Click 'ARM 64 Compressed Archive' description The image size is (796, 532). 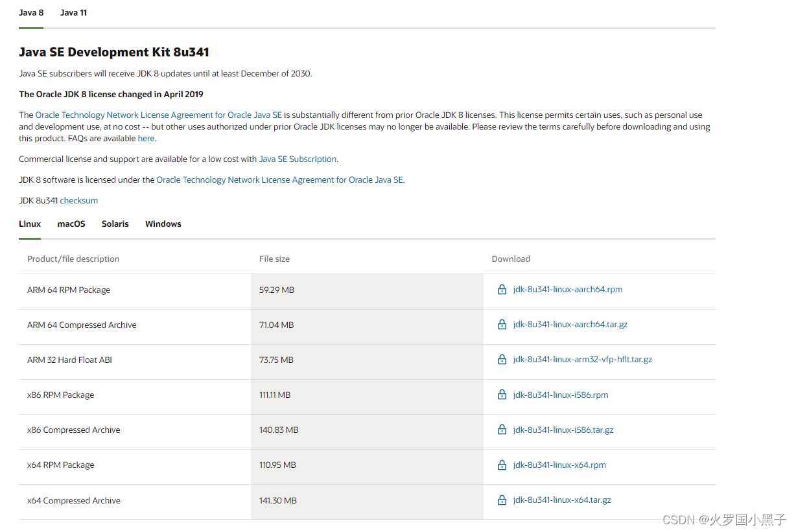click(82, 325)
